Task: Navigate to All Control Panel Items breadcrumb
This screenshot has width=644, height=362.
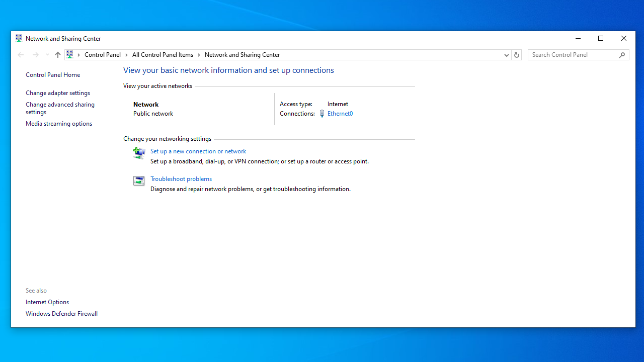Action: [163, 55]
